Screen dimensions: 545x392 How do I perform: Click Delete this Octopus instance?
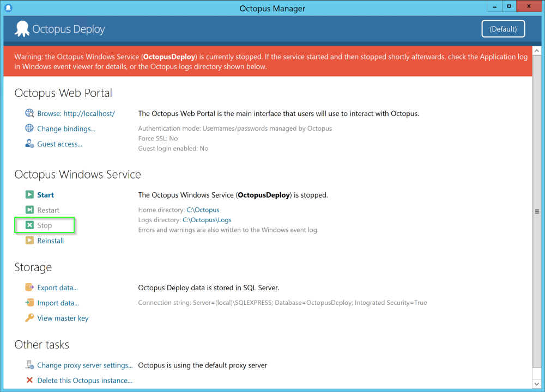[x=84, y=381]
